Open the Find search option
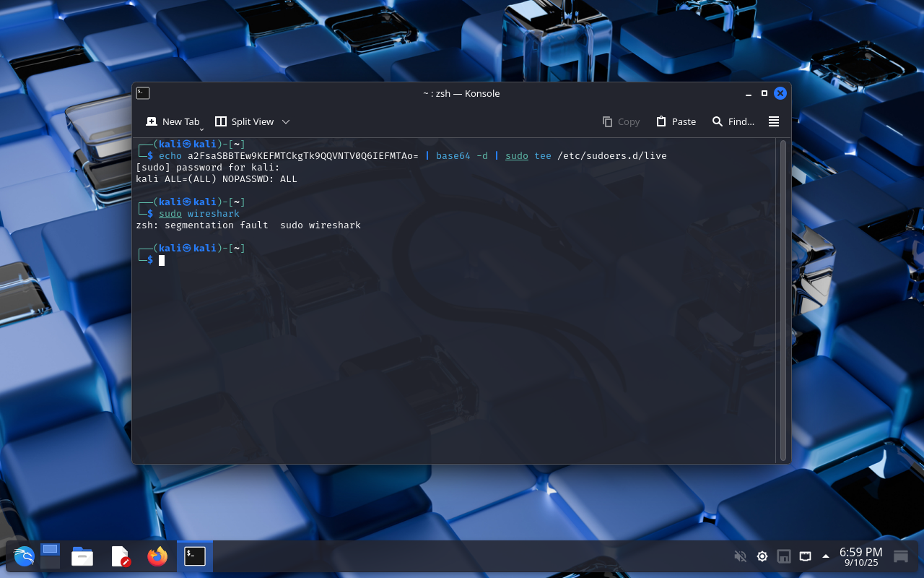The image size is (924, 578). tap(733, 121)
